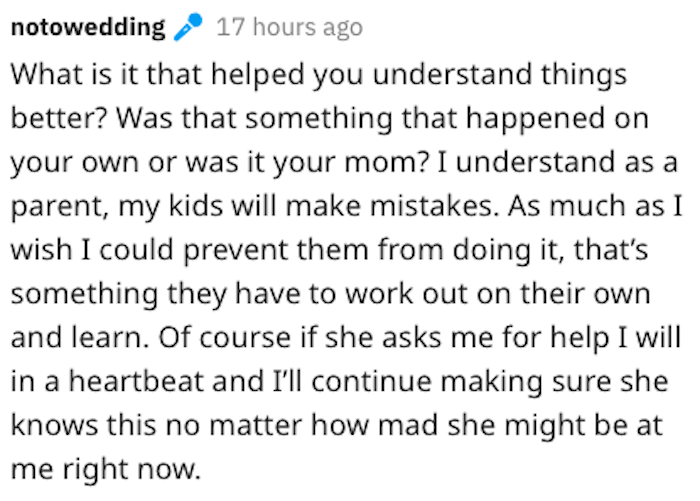Click the words 'she might be at'
The height and width of the screenshot is (501, 700).
(555, 426)
